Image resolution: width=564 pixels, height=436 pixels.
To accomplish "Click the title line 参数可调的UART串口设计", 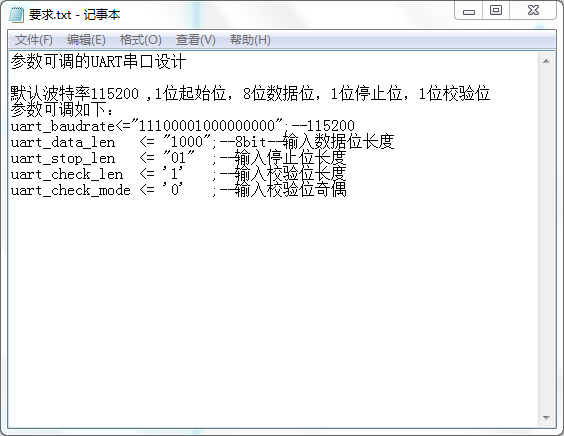I will click(98, 62).
